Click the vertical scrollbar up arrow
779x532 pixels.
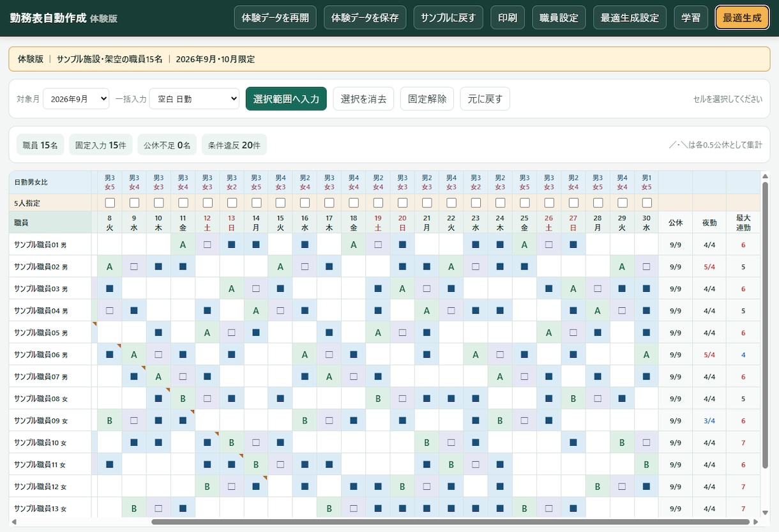(765, 176)
